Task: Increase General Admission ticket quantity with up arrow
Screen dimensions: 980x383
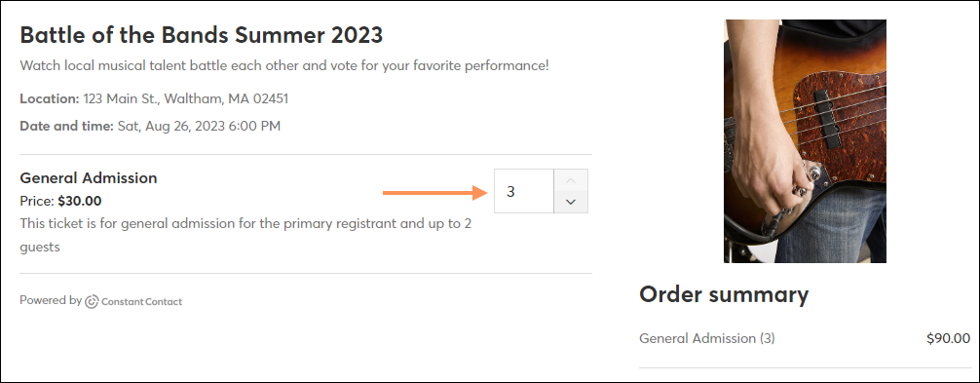Action: 571,180
